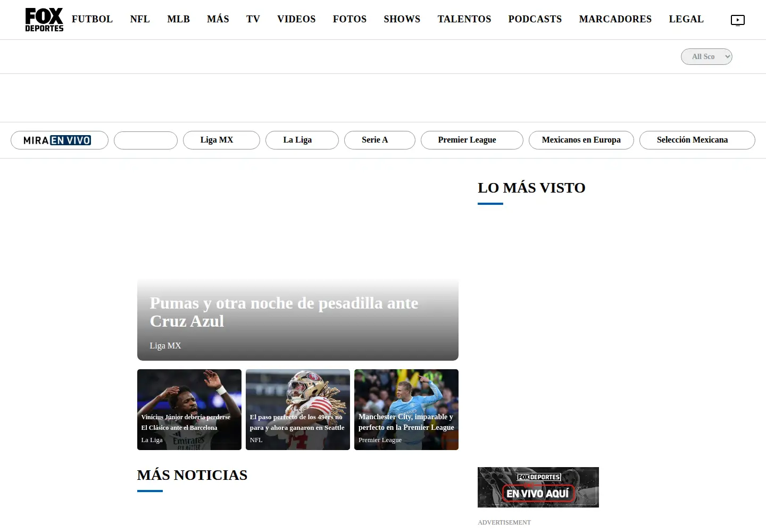Go to SHOWS

402,19
